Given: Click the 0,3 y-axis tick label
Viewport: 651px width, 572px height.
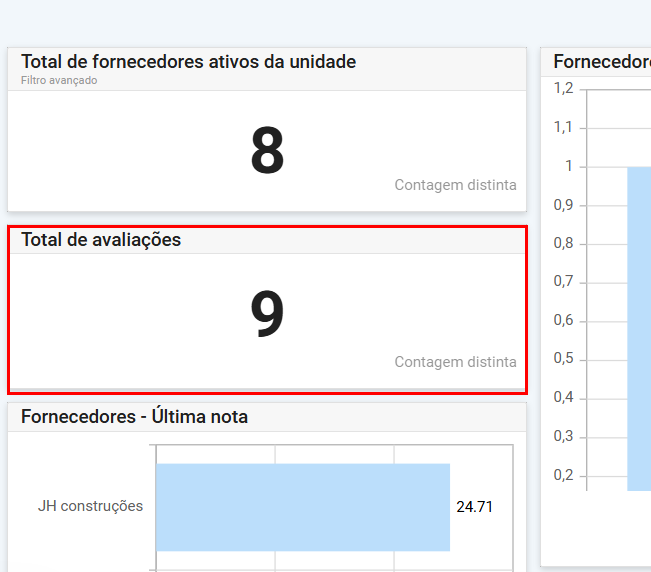Looking at the screenshot, I should coord(564,436).
